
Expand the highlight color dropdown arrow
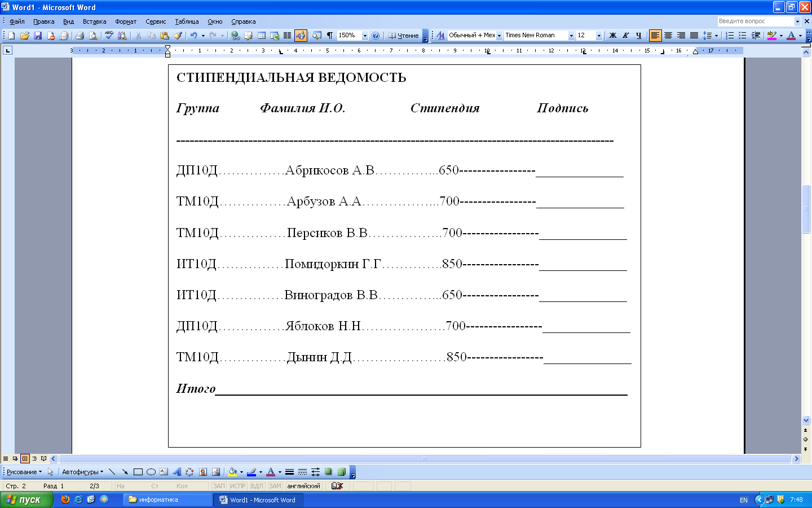click(781, 36)
